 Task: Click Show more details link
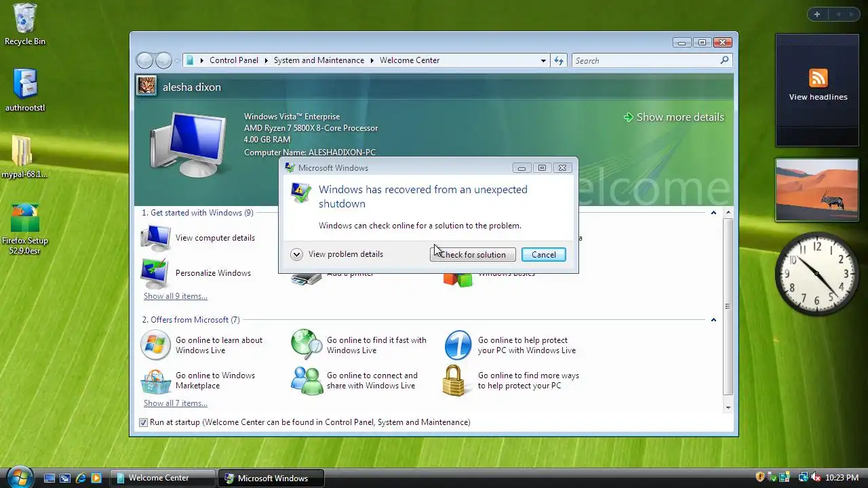click(x=674, y=117)
